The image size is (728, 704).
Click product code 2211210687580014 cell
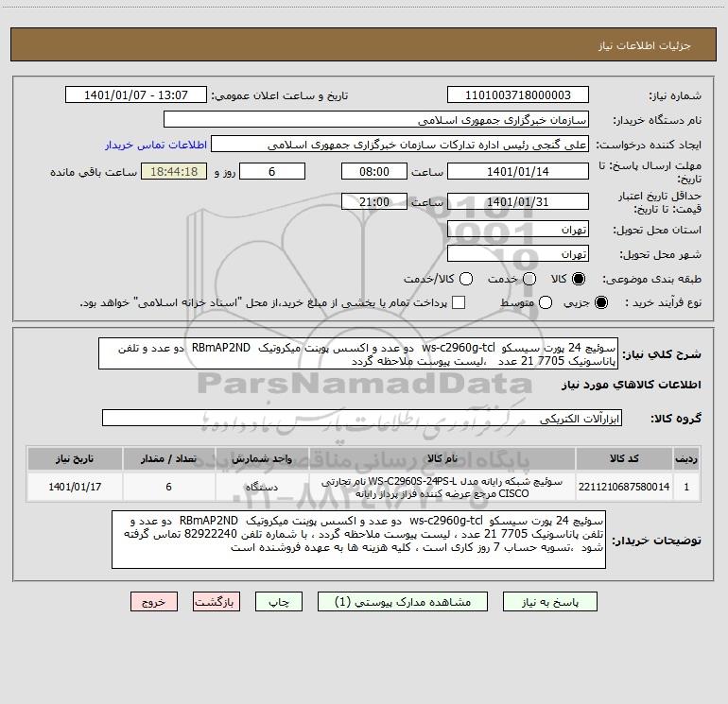pos(624,487)
